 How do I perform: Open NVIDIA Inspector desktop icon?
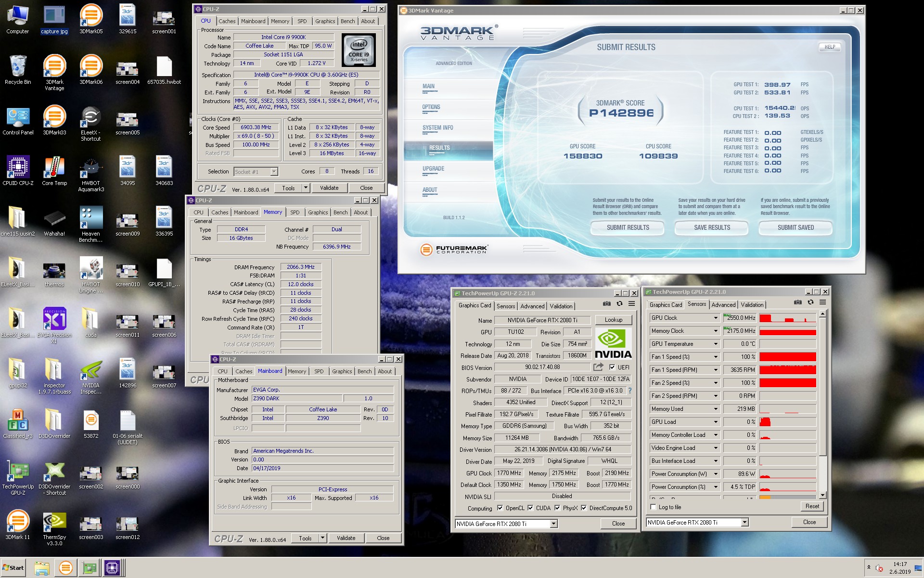point(91,376)
